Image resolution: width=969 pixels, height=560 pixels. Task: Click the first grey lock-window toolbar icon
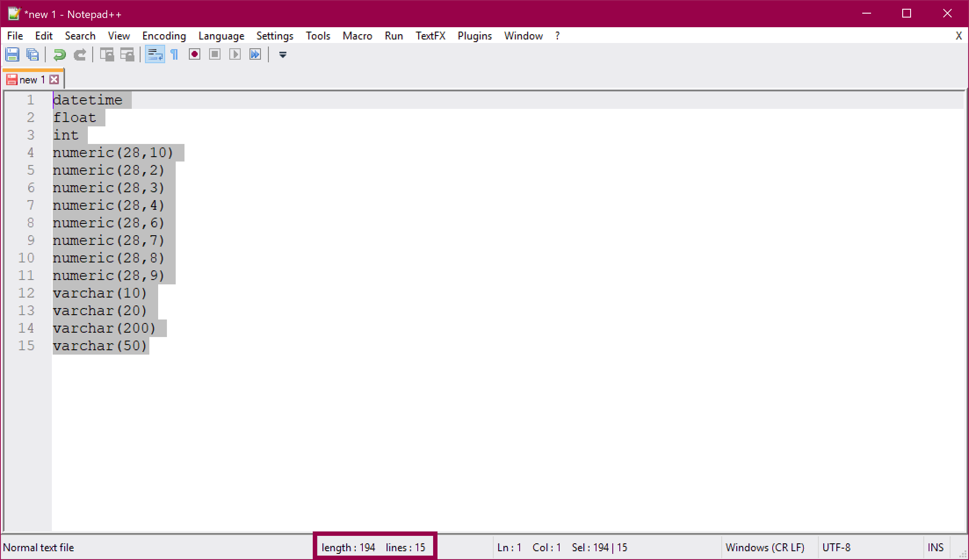pos(107,54)
